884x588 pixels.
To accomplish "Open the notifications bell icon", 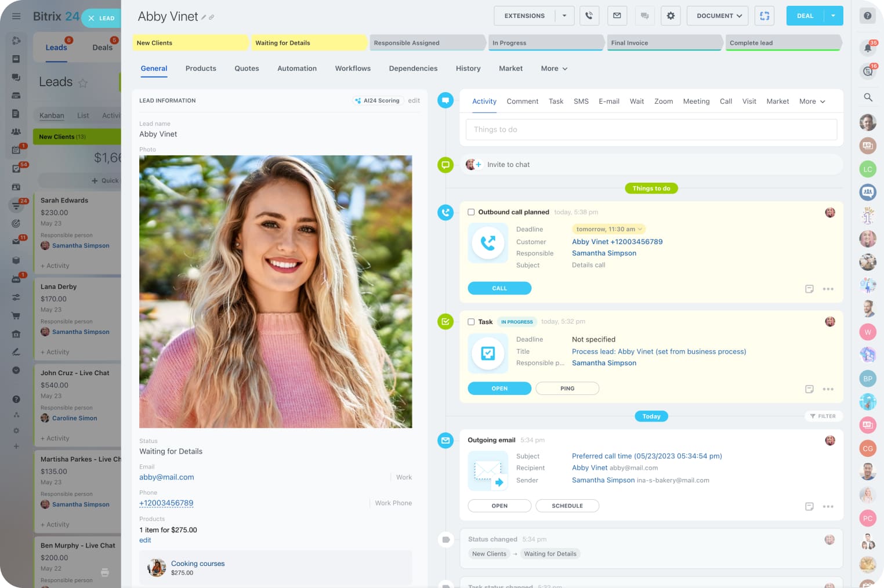I will coord(868,48).
